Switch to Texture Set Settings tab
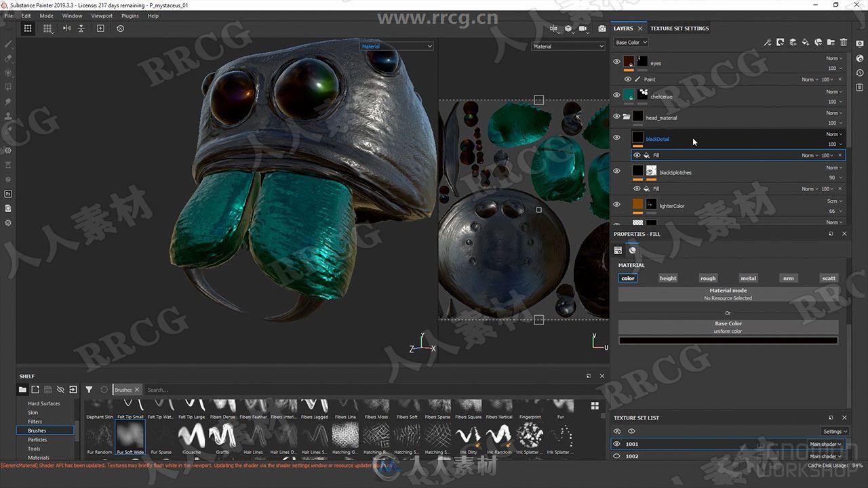The width and height of the screenshot is (868, 488). [679, 28]
